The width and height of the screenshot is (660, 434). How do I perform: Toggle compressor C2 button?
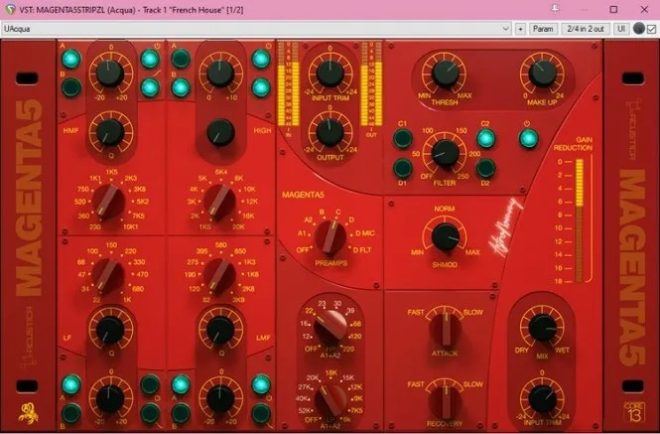coord(486,138)
